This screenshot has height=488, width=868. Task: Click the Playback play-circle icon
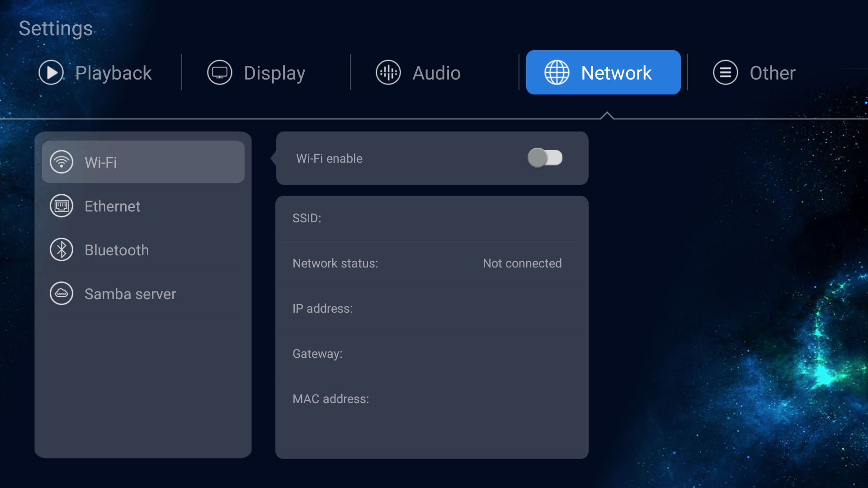(51, 72)
